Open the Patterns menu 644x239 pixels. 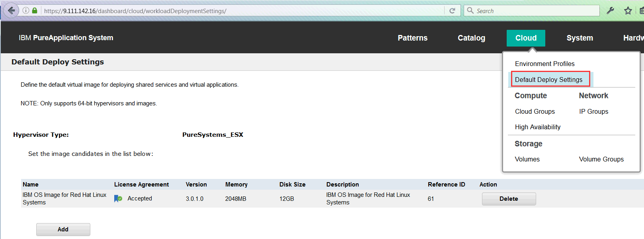[412, 38]
